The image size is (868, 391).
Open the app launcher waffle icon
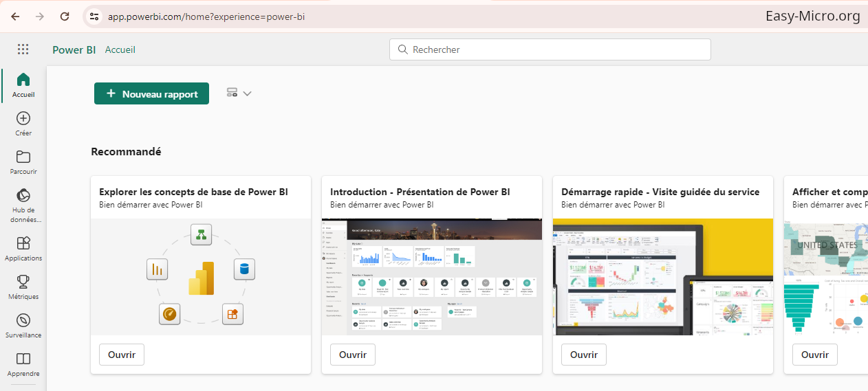(x=23, y=49)
